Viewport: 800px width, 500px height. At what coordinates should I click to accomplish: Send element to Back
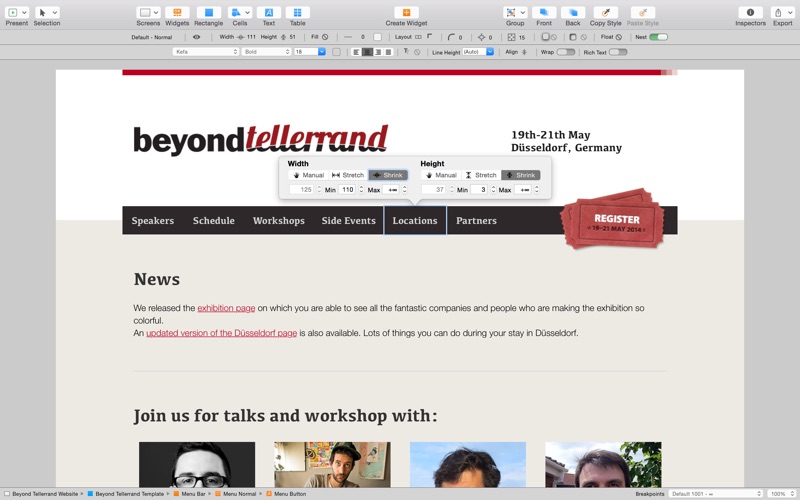pos(572,12)
